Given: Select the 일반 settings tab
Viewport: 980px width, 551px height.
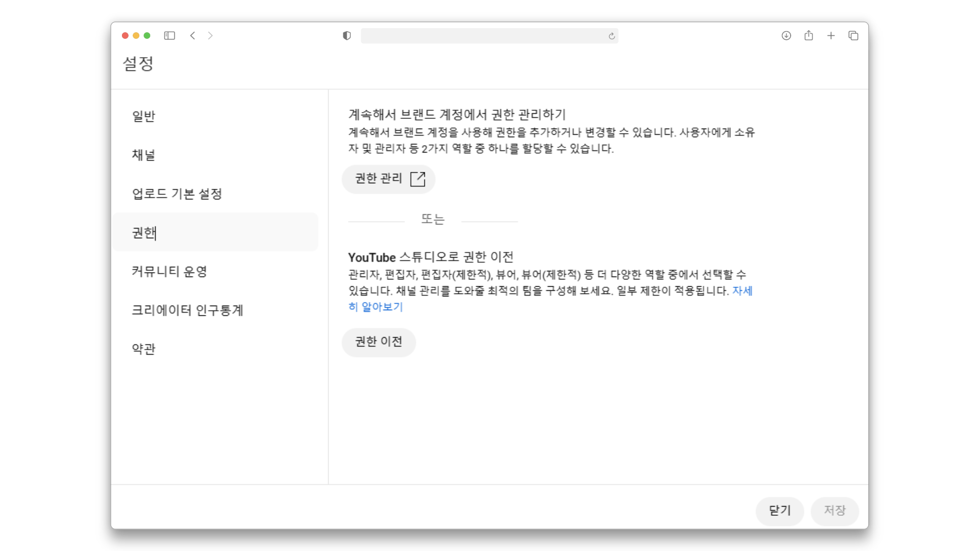Looking at the screenshot, I should point(144,116).
